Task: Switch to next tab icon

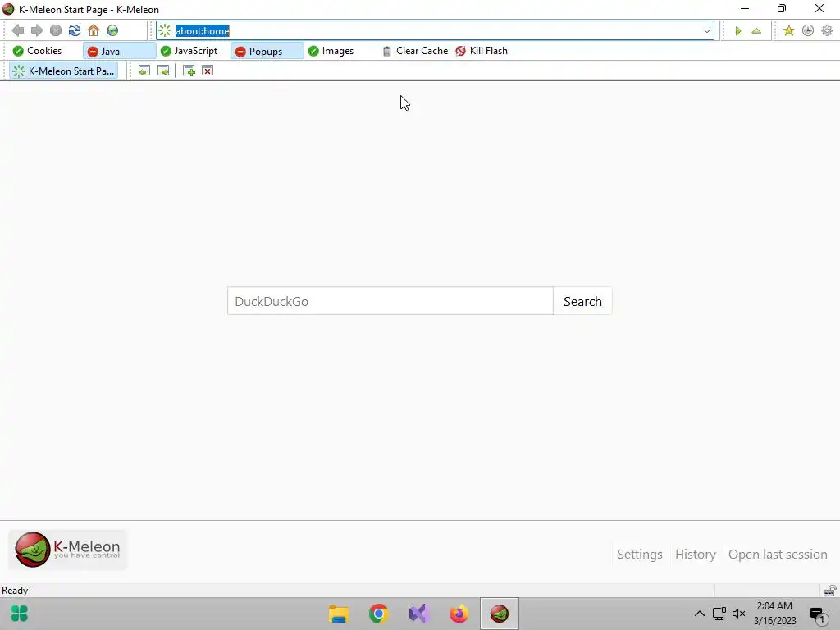Action: 163,71
